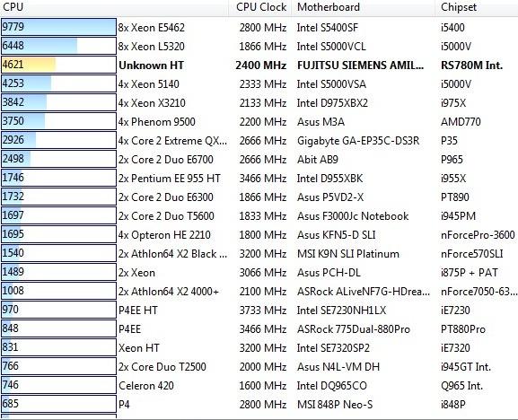Viewport: 518px width, 420px height.
Task: Click the '8x Xeon L5320' entry
Action: [152, 47]
